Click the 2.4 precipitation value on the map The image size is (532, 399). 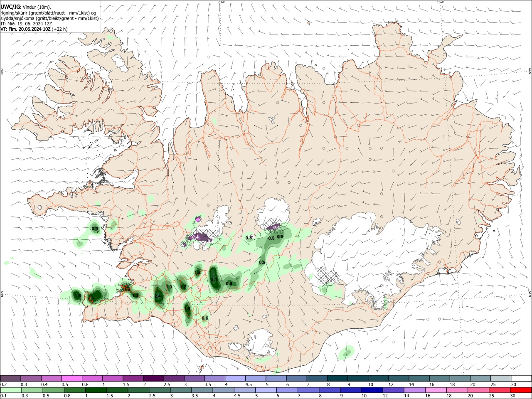[158, 296]
